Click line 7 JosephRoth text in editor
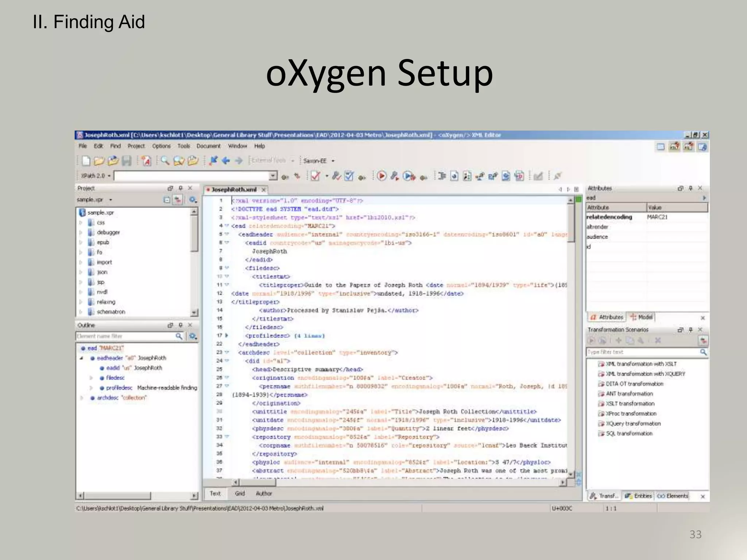The height and width of the screenshot is (560, 747). (x=270, y=251)
